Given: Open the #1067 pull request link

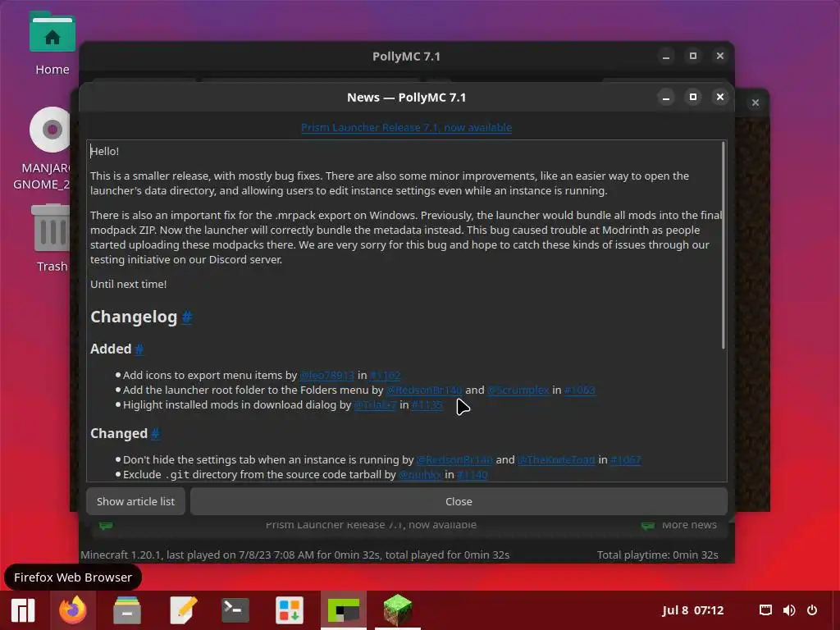Looking at the screenshot, I should tap(626, 459).
